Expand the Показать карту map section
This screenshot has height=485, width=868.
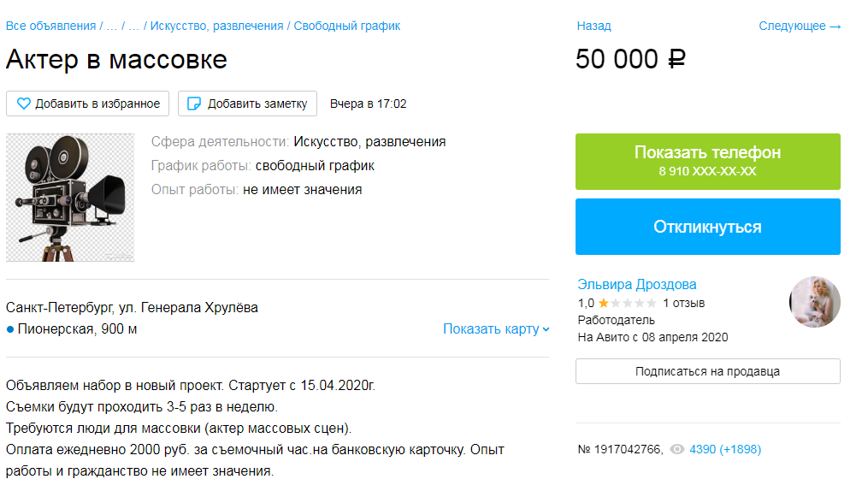[x=496, y=329]
